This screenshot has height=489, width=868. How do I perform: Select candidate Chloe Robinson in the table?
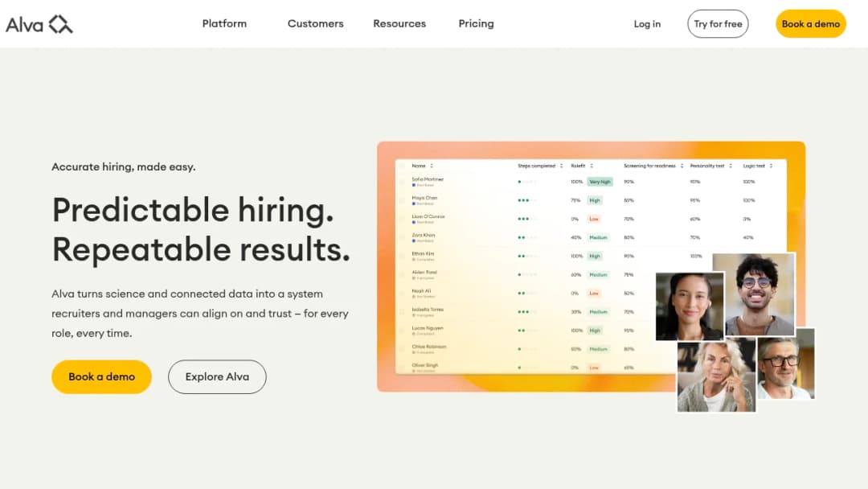pos(428,347)
